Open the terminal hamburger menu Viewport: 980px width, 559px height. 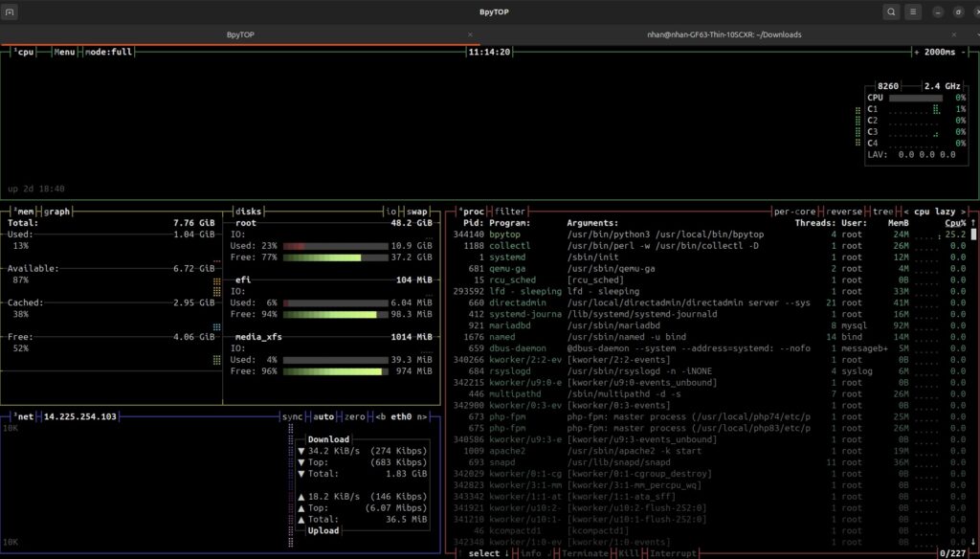pyautogui.click(x=914, y=11)
